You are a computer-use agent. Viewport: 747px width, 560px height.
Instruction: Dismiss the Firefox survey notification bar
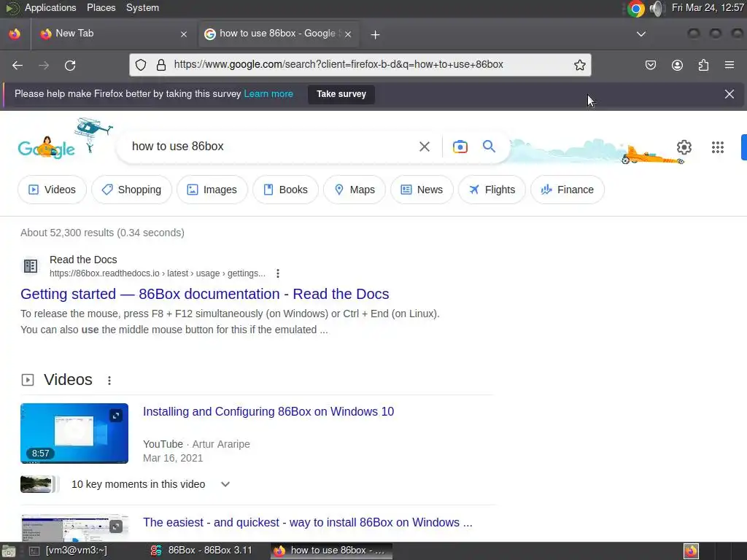click(x=729, y=94)
